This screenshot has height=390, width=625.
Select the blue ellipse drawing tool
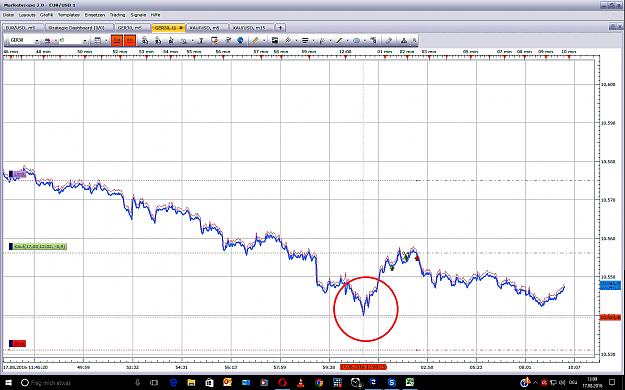[356, 40]
